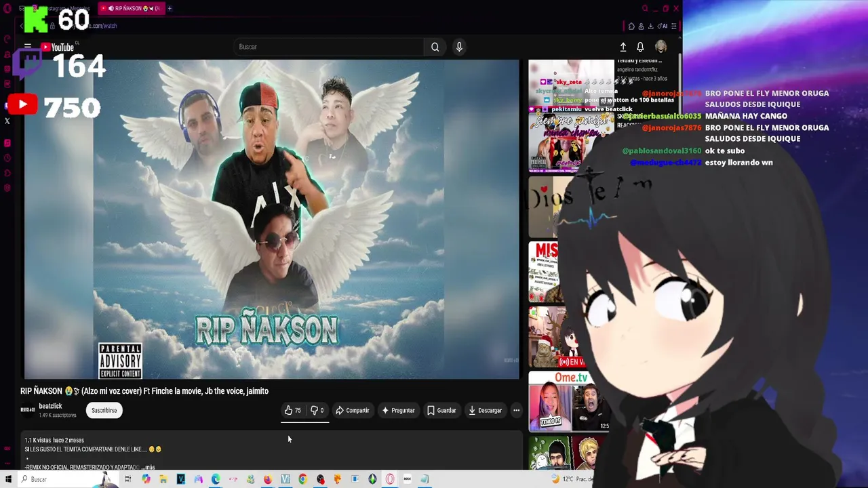Click the magnifier search button on YouTube
Screen dimensions: 868x488
[x=435, y=47]
